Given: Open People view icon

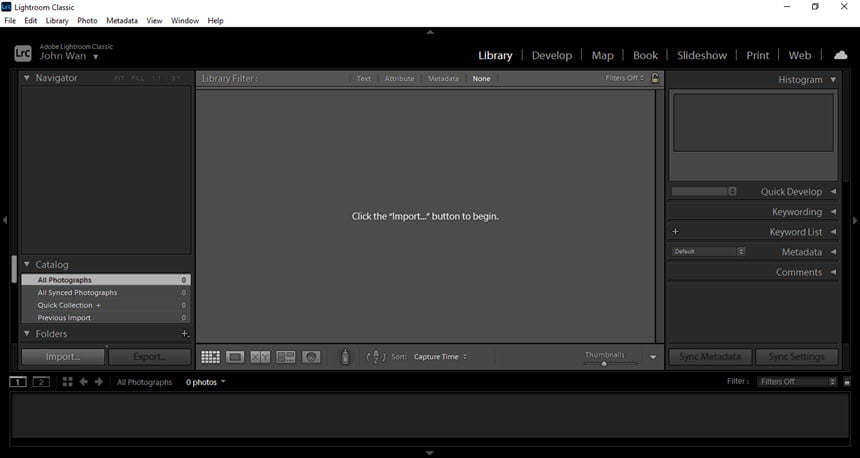Looking at the screenshot, I should pyautogui.click(x=311, y=357).
